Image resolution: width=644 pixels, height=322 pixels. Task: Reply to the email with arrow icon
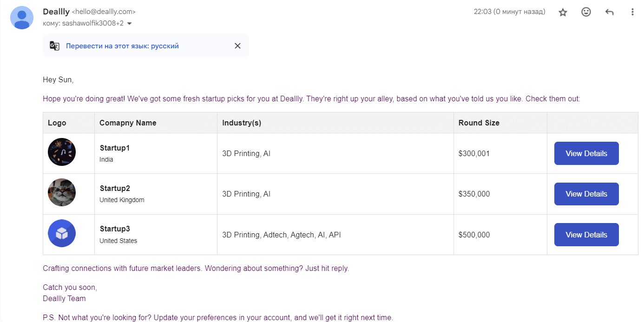click(609, 12)
